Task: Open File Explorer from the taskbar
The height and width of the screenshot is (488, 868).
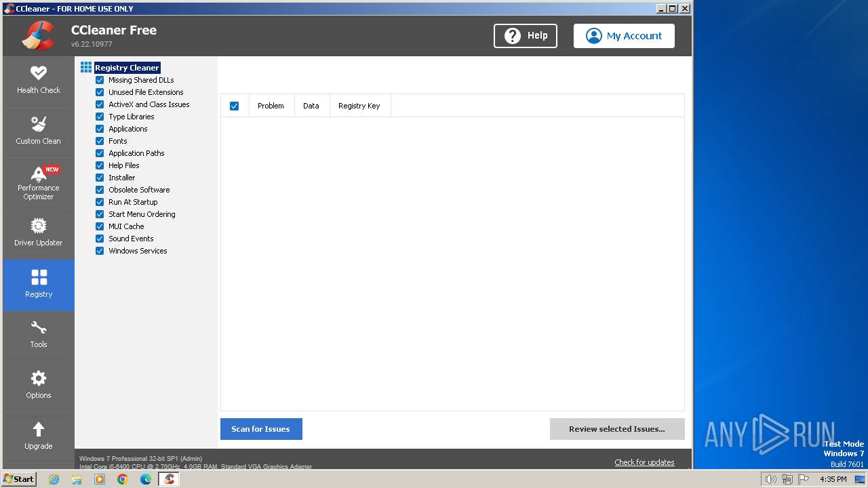Action: (x=77, y=479)
